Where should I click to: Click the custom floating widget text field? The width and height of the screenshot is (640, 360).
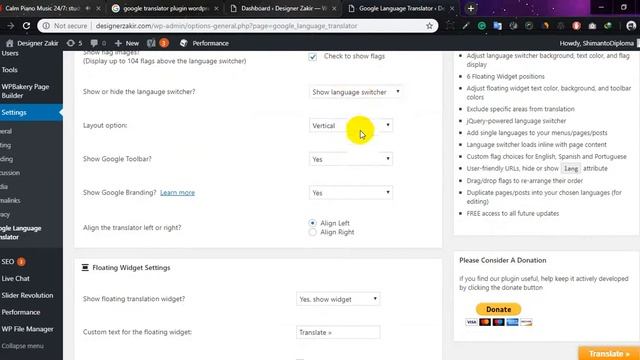(x=338, y=332)
